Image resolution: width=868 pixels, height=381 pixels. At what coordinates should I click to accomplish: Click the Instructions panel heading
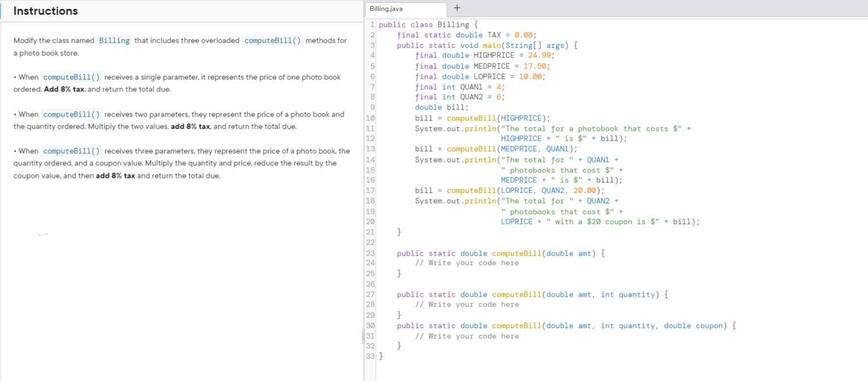click(x=45, y=11)
